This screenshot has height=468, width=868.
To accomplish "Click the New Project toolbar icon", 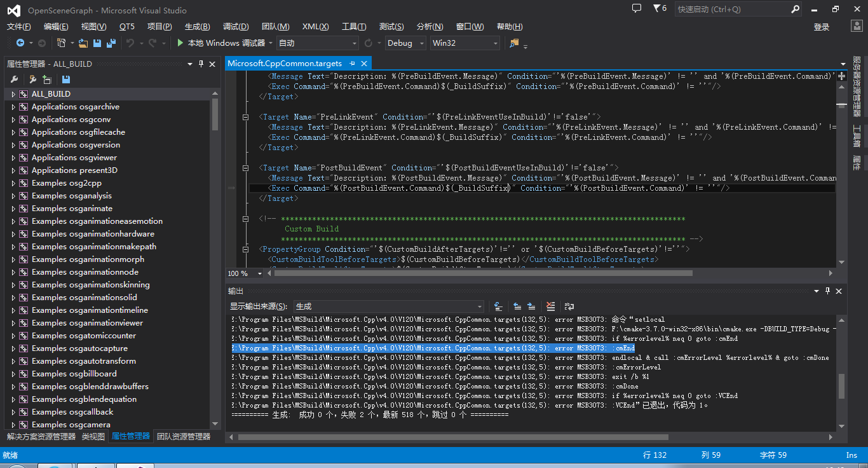I will coord(62,43).
